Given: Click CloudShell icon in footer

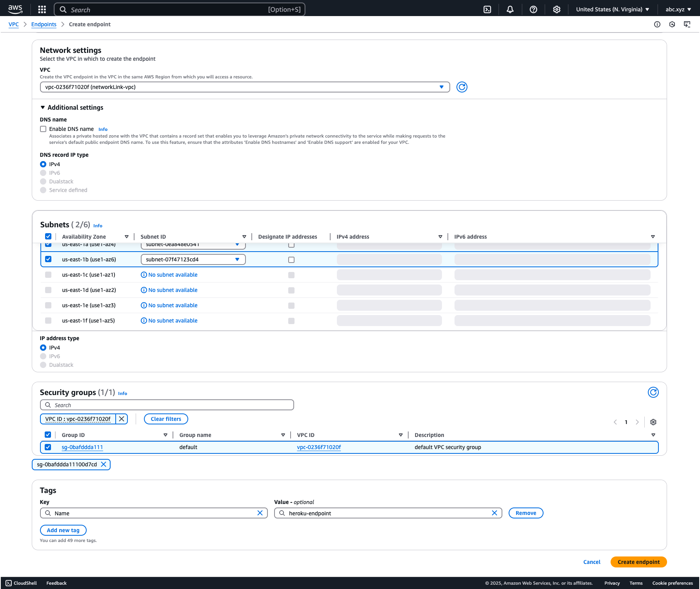Looking at the screenshot, I should coord(9,583).
